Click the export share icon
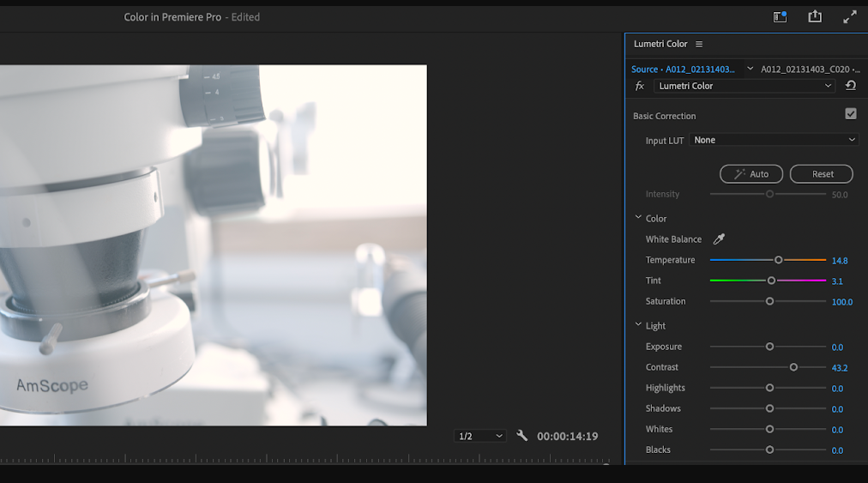Image resolution: width=868 pixels, height=483 pixels. pyautogui.click(x=815, y=16)
